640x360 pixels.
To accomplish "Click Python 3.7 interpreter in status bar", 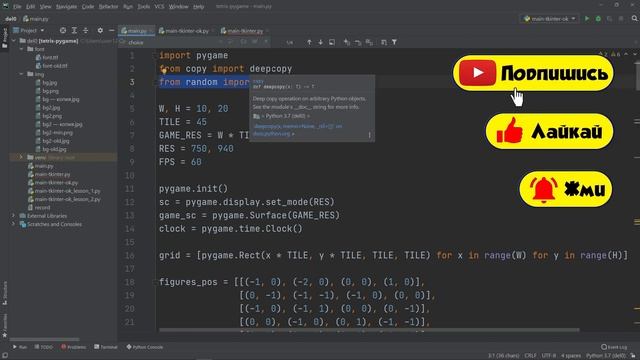I will [606, 356].
